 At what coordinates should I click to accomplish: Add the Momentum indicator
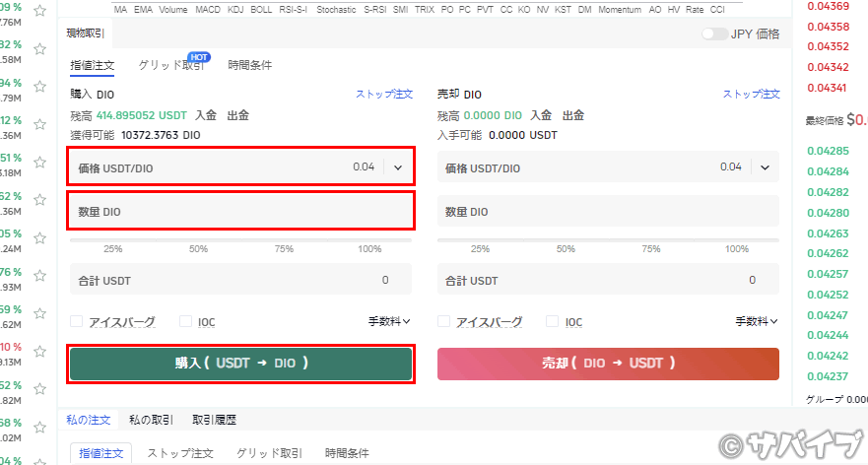(620, 10)
